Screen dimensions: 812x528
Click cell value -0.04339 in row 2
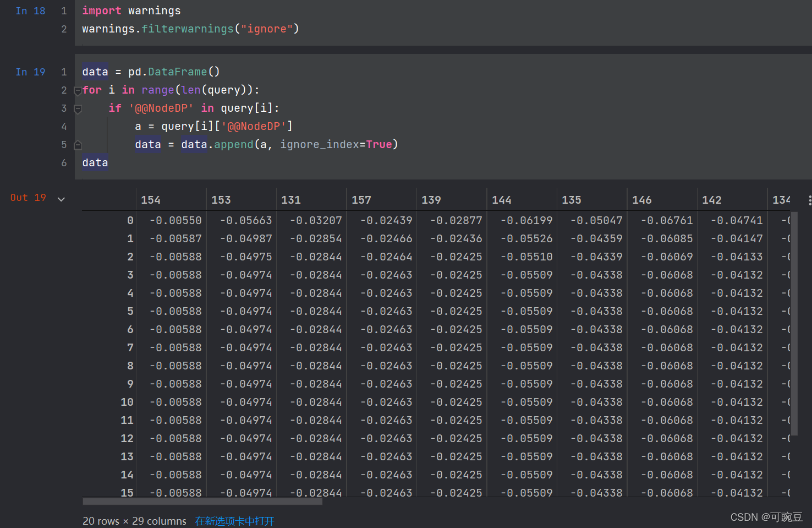point(597,257)
